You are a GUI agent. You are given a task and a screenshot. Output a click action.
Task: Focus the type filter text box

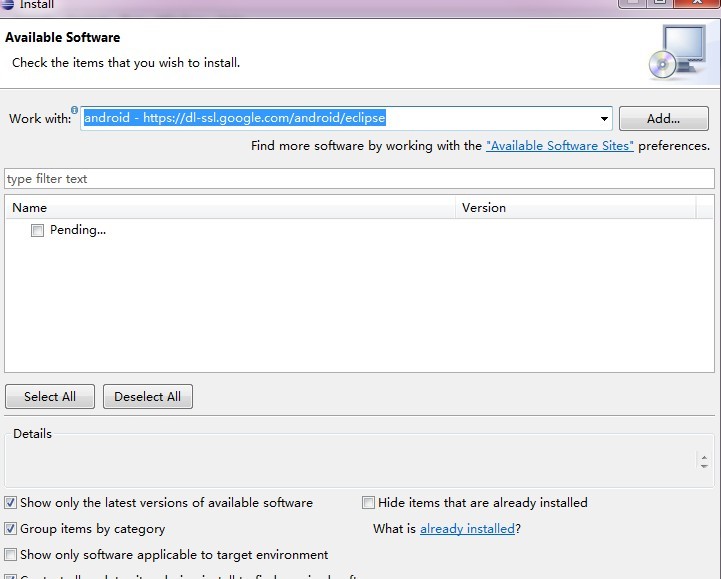click(359, 179)
